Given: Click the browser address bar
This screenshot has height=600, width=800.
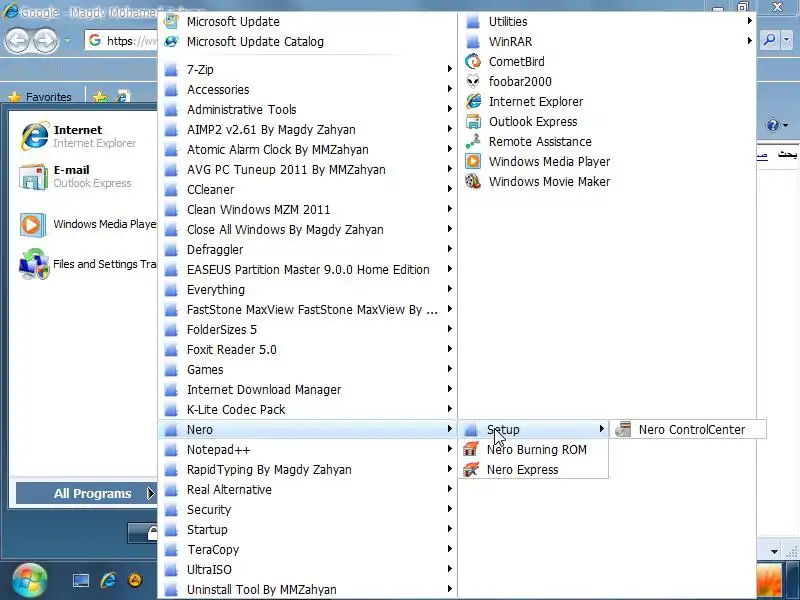Looking at the screenshot, I should click(121, 40).
